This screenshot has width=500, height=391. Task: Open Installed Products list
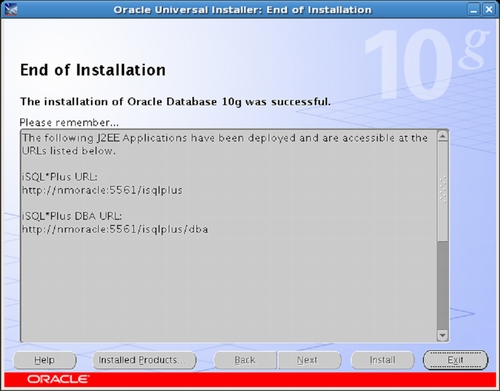click(144, 360)
